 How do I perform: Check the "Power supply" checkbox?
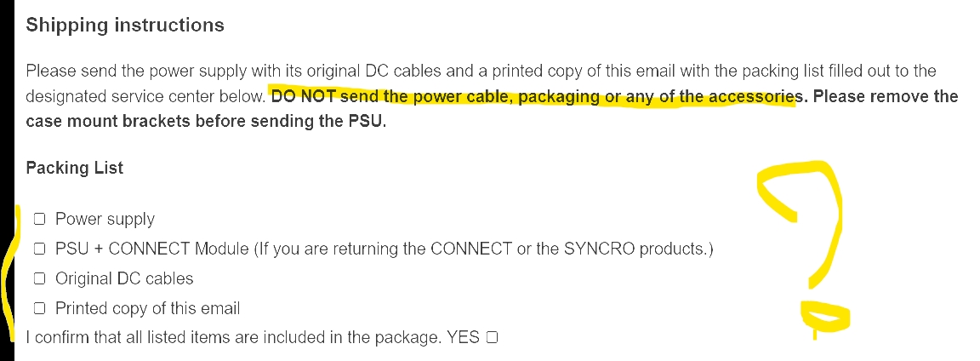(39, 220)
